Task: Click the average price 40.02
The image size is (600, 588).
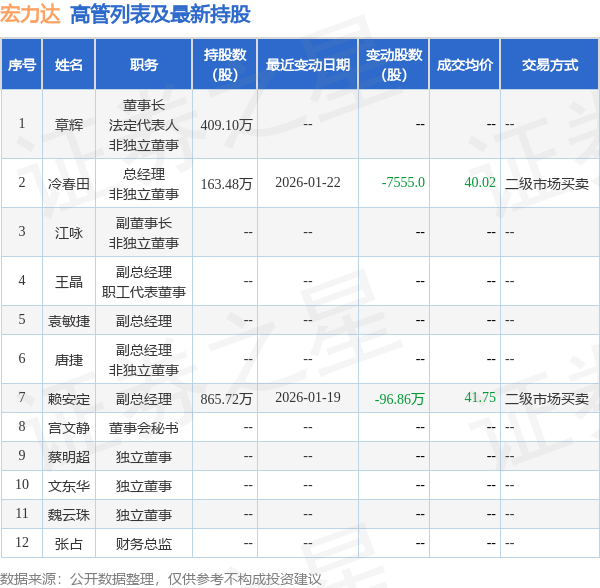Action: point(480,182)
